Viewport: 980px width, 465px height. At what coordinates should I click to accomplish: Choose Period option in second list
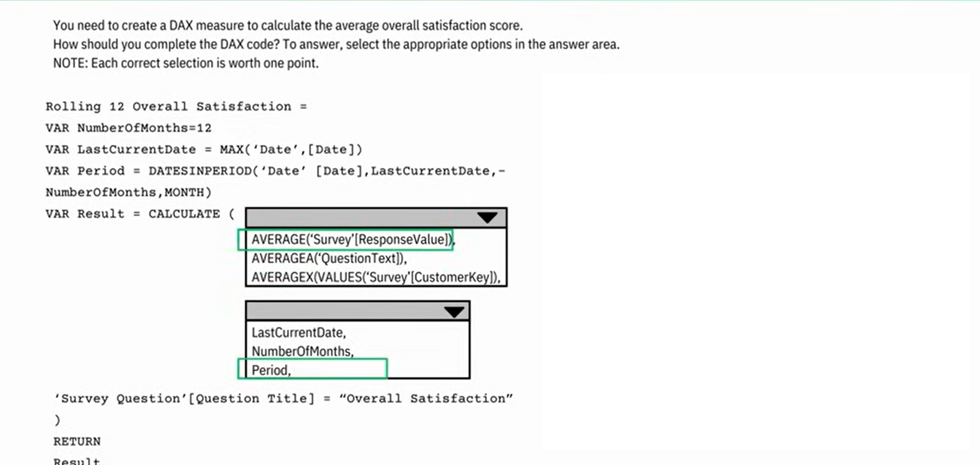[271, 370]
